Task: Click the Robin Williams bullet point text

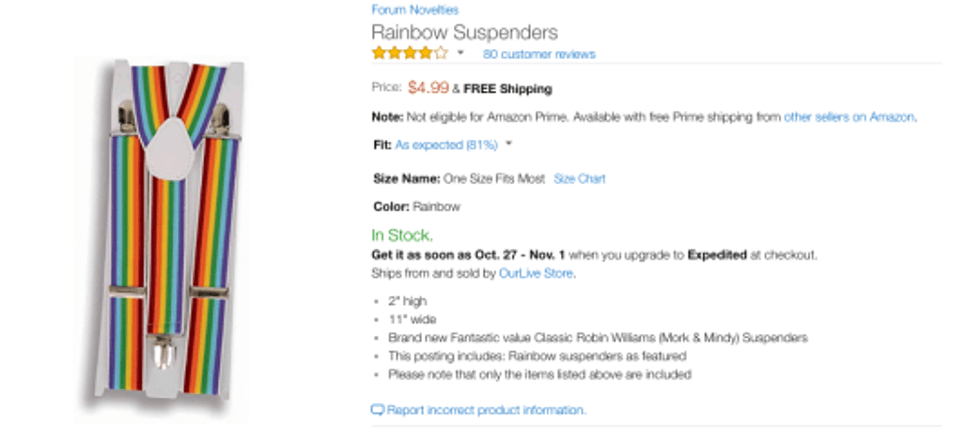Action: click(597, 338)
